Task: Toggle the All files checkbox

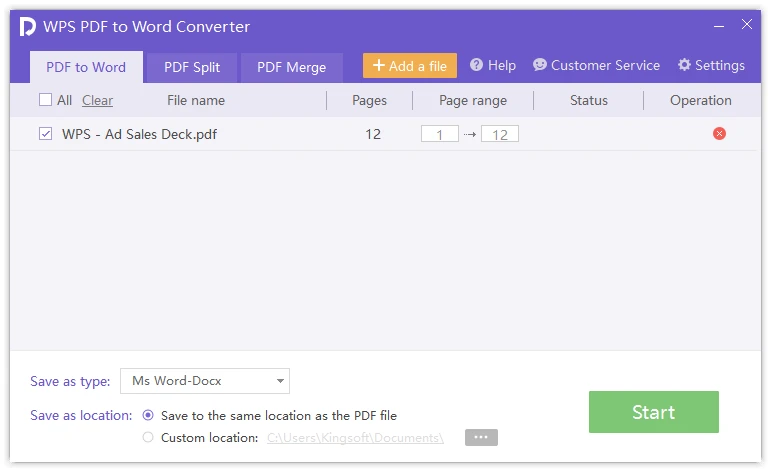Action: tap(45, 100)
